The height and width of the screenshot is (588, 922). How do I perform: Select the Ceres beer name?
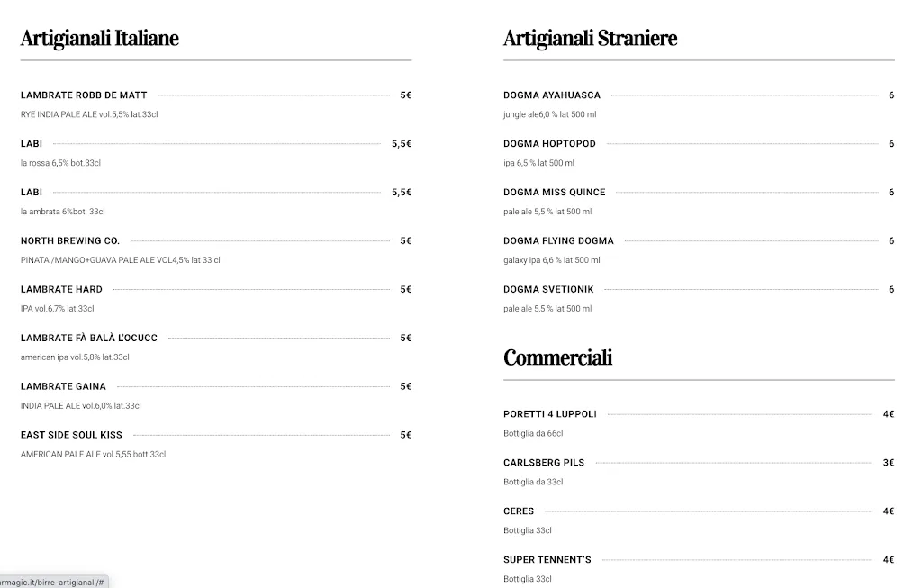[x=519, y=511]
